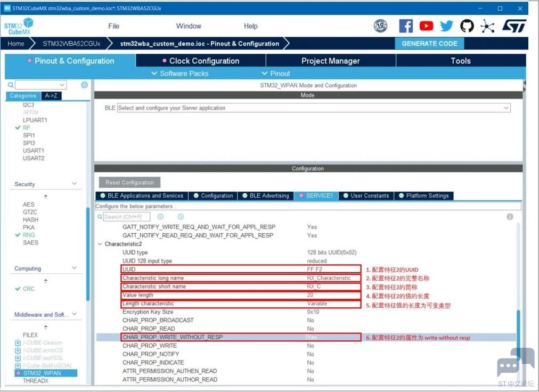Image resolution: width=539 pixels, height=392 pixels.
Task: Click the 10-year anniversary badge icon
Action: point(380,26)
